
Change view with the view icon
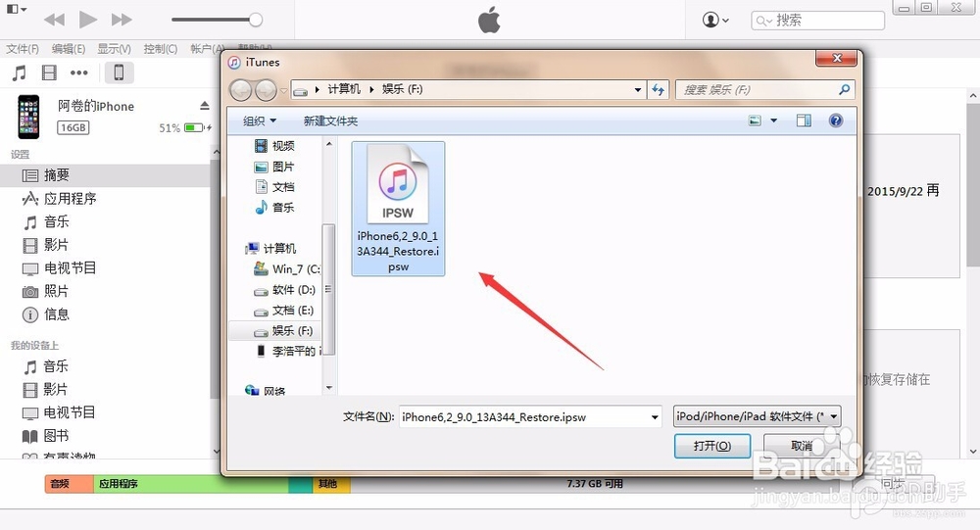coord(755,120)
